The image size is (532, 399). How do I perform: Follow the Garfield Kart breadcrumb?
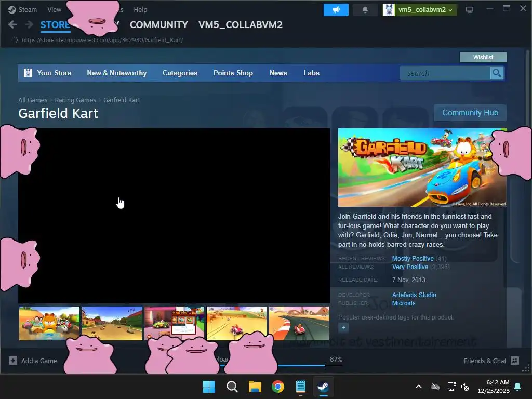[122, 100]
